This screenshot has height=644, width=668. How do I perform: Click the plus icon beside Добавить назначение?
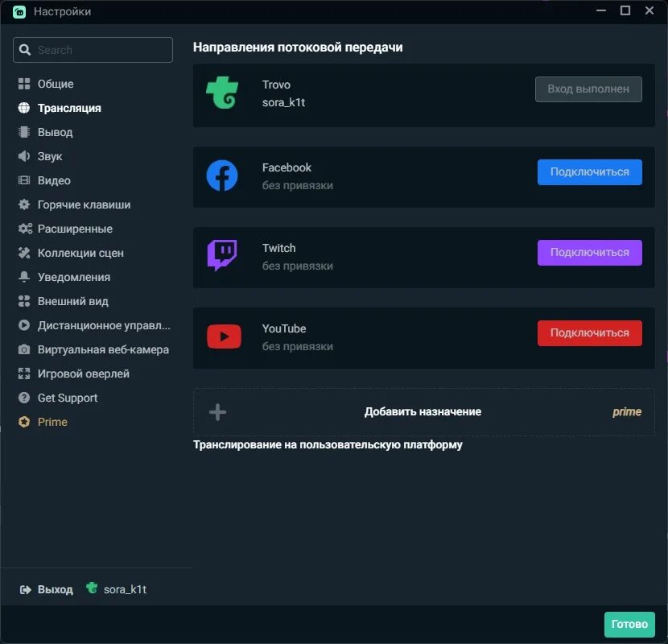216,411
